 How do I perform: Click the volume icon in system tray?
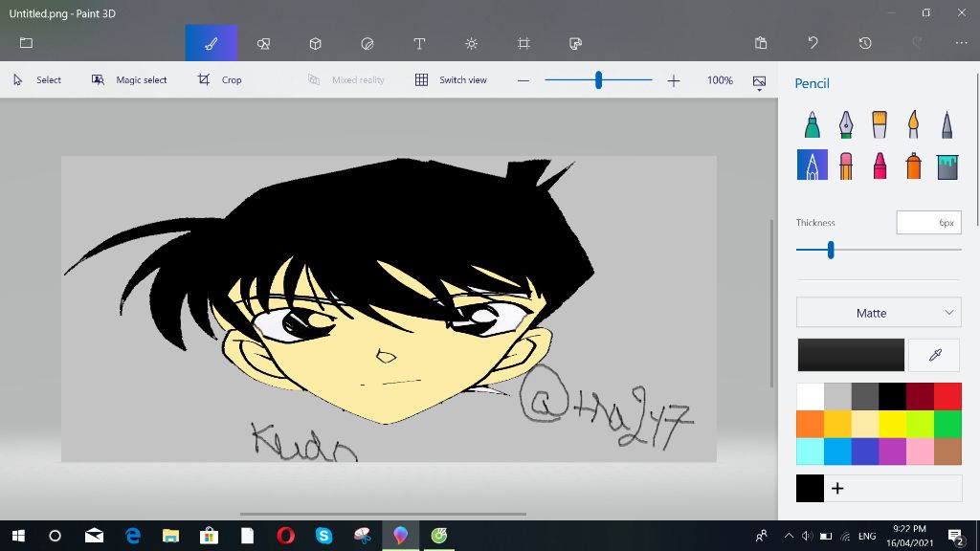click(806, 536)
